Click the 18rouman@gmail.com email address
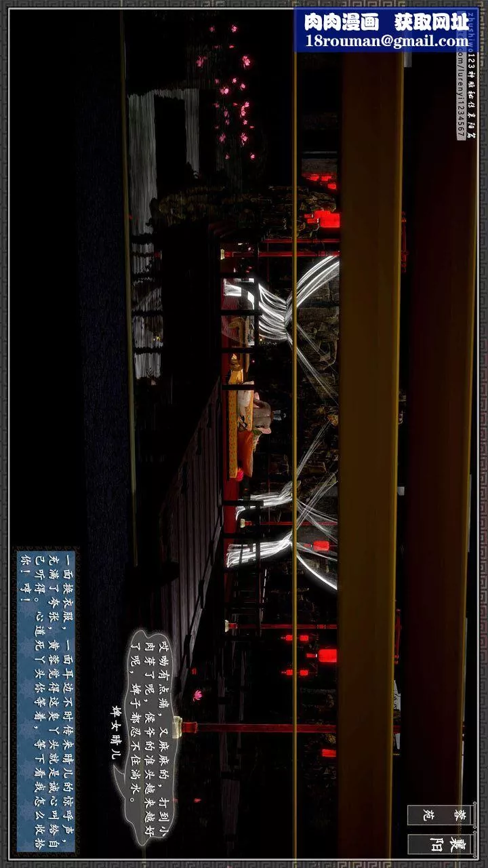Viewport: 488px width, 868px height. pyautogui.click(x=386, y=41)
